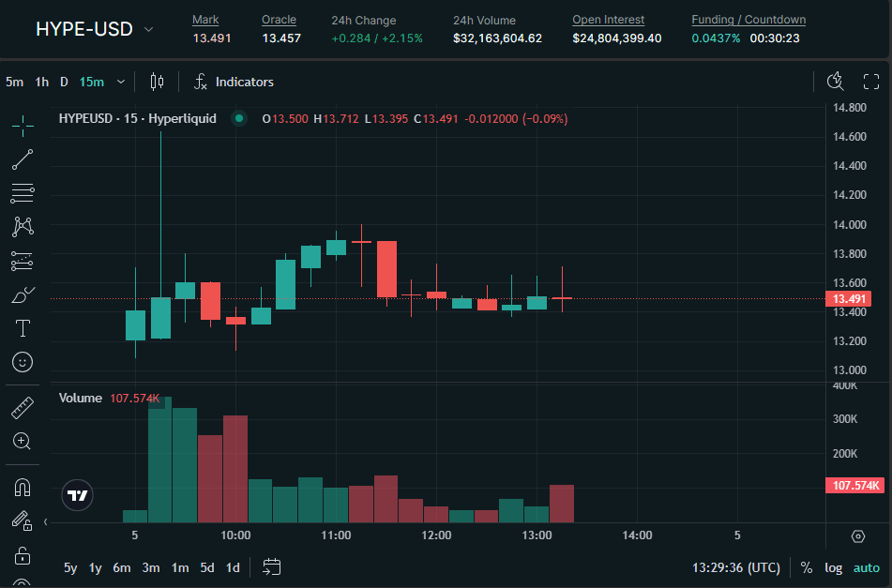The image size is (892, 588).
Task: Select the crosshair cursor tool
Action: [x=23, y=124]
